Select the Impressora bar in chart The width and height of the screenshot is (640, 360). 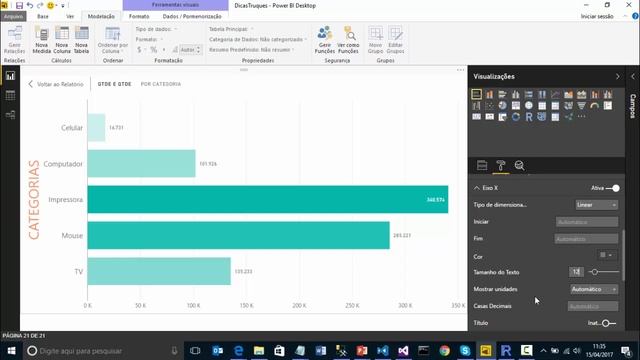(x=268, y=200)
